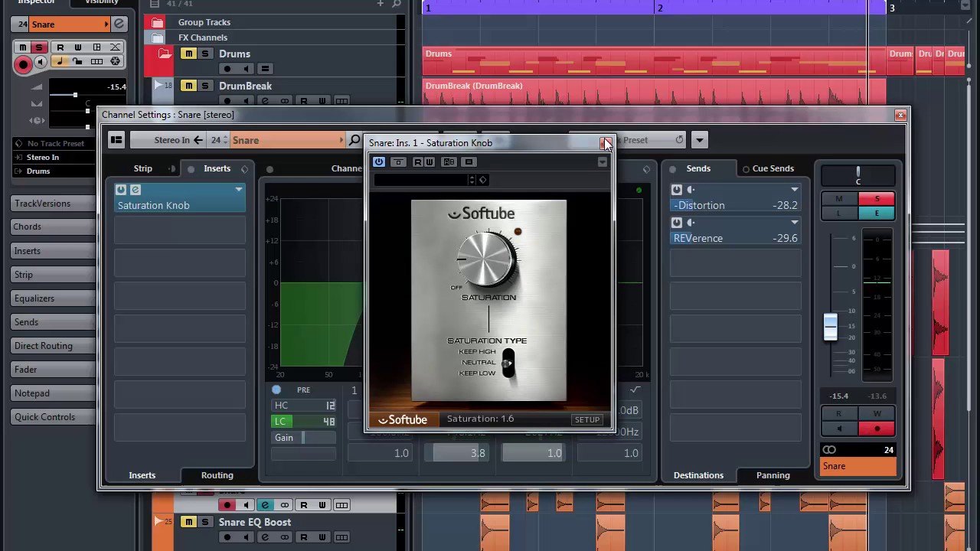Image resolution: width=980 pixels, height=551 pixels.
Task: Select the Sends tab
Action: point(698,168)
